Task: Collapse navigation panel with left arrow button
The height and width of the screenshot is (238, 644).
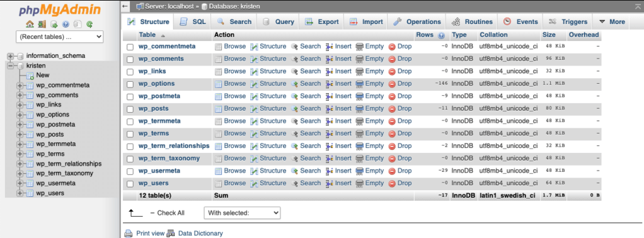Action: click(125, 6)
